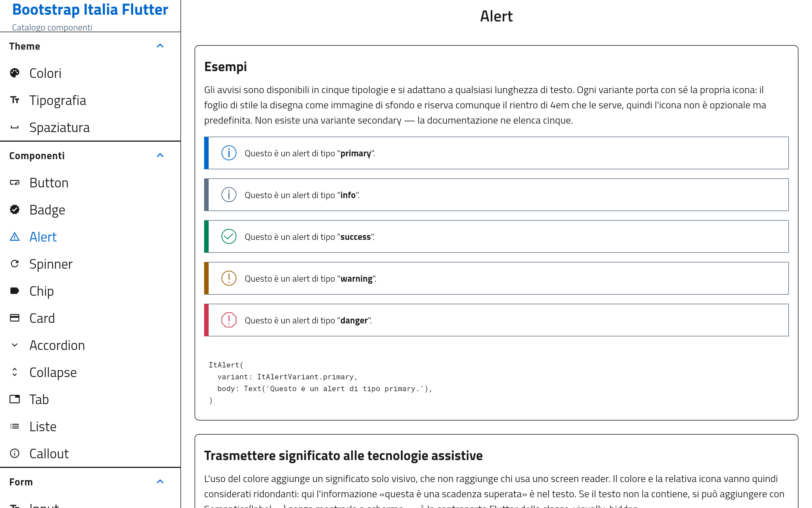Click the info alert text
Screen dimensions: 812x508
pyautogui.click(x=302, y=195)
